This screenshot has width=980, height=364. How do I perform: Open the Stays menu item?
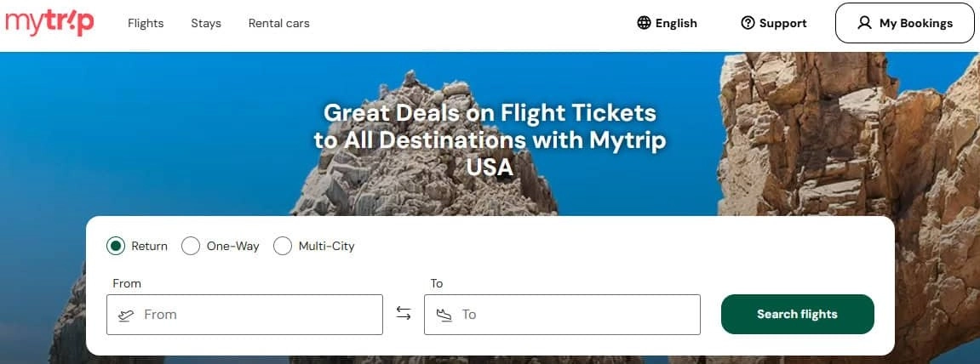206,23
